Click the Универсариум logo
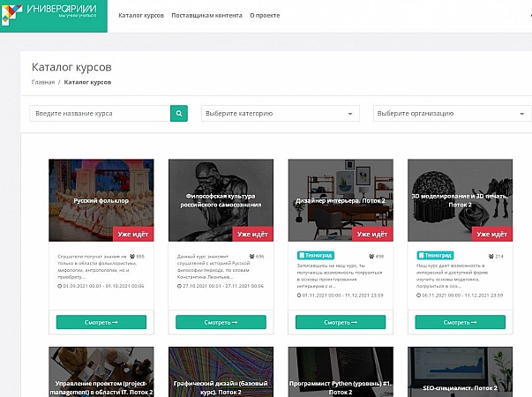This screenshot has width=532, height=397. click(x=53, y=15)
